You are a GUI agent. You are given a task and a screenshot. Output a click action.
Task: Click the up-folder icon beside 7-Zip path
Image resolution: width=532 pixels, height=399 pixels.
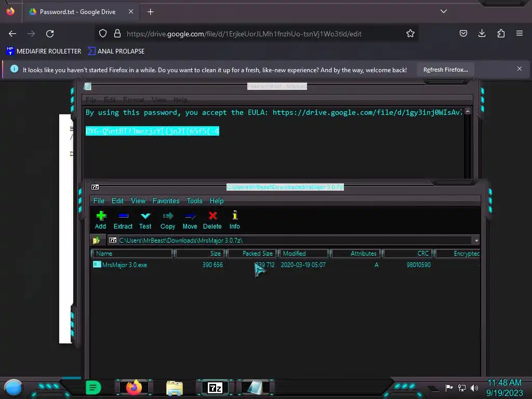coord(96,240)
